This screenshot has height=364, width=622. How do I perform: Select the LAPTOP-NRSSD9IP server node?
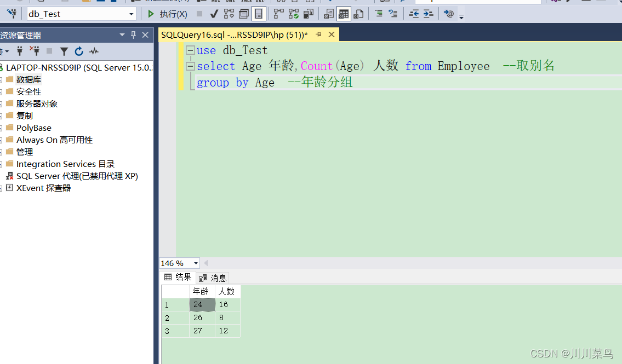tap(78, 68)
